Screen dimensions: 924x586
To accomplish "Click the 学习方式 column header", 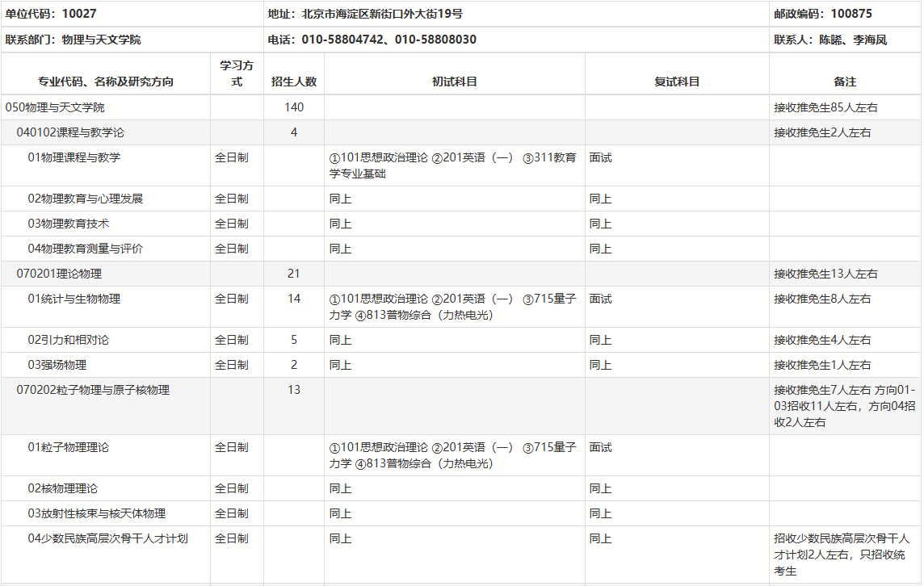I will (237, 73).
